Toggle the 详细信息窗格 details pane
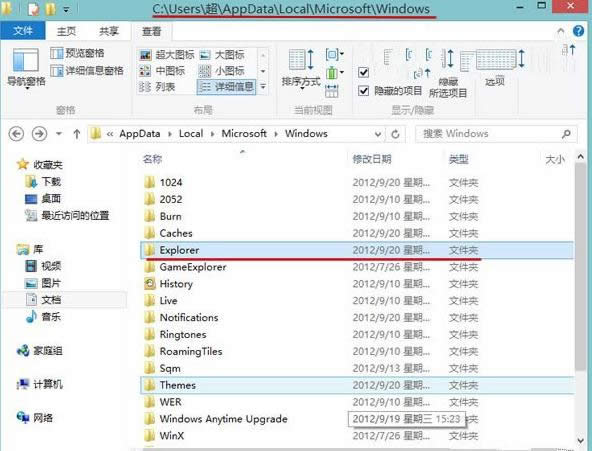Viewport: 592px width, 451px height. pyautogui.click(x=87, y=71)
